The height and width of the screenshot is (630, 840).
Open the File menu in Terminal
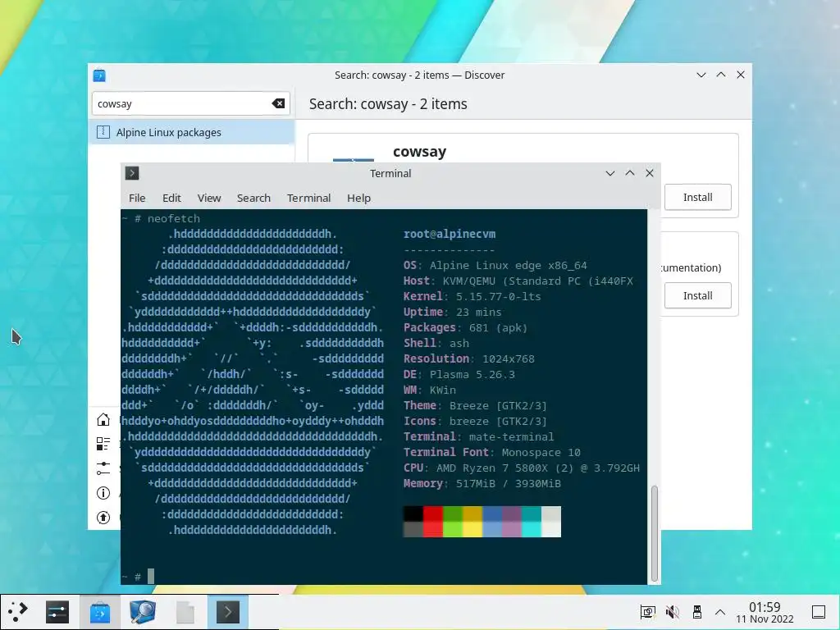pyautogui.click(x=137, y=199)
